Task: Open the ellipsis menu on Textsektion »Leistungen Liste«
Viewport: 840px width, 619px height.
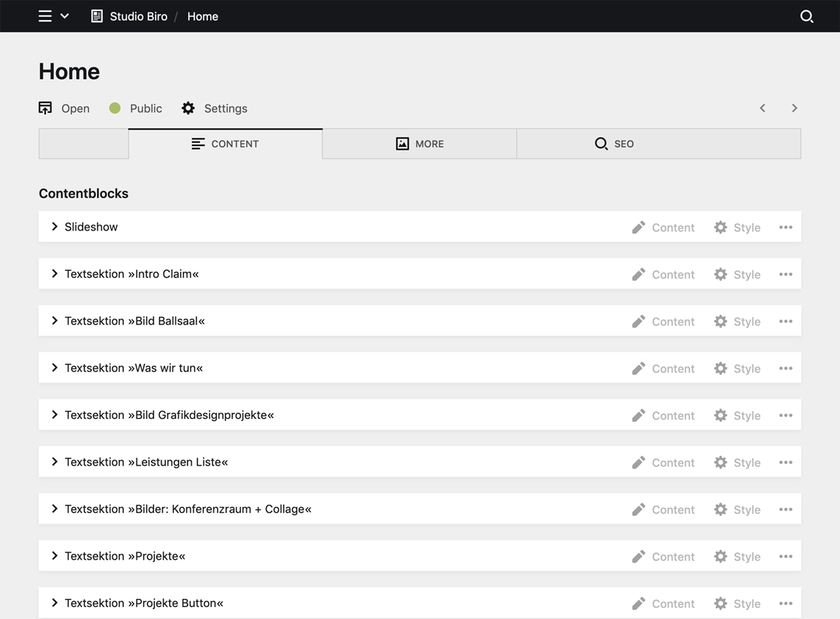Action: (x=785, y=462)
